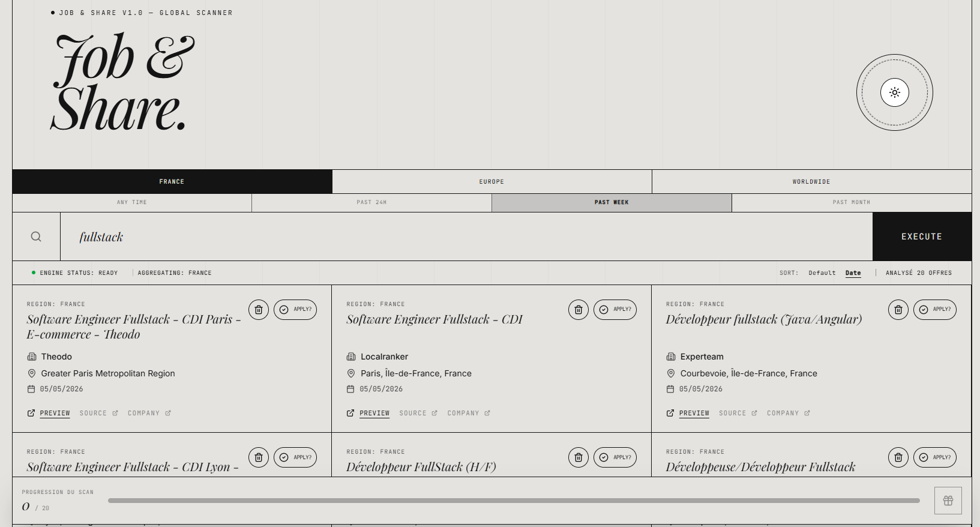Open the Worldwide region tab
Screen dimensions: 980x527
click(x=811, y=181)
